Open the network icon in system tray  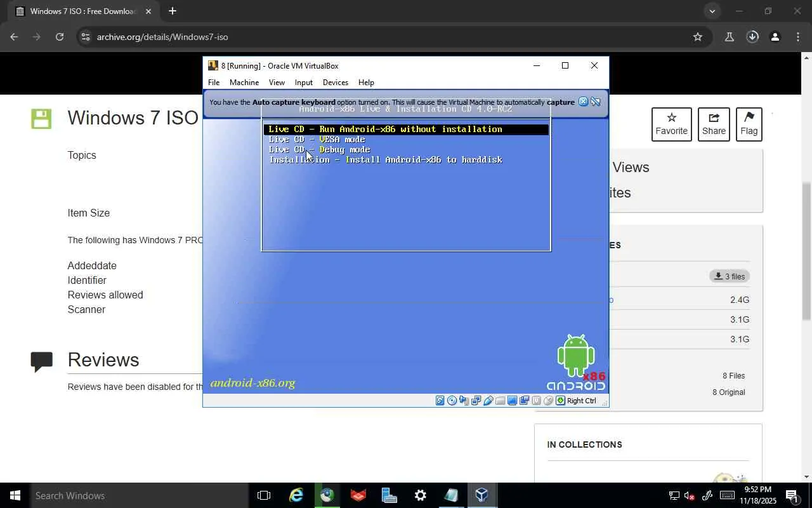(x=674, y=495)
